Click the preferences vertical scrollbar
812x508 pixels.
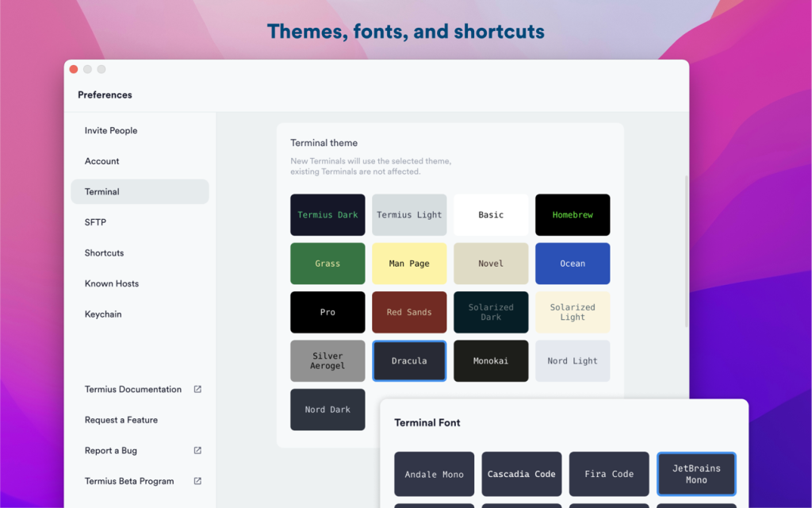pyautogui.click(x=686, y=252)
